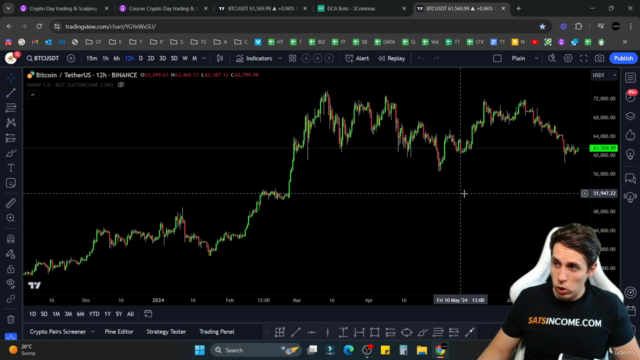Bookmark this page with the star
Image resolution: width=640 pixels, height=360 pixels.
coord(542,27)
